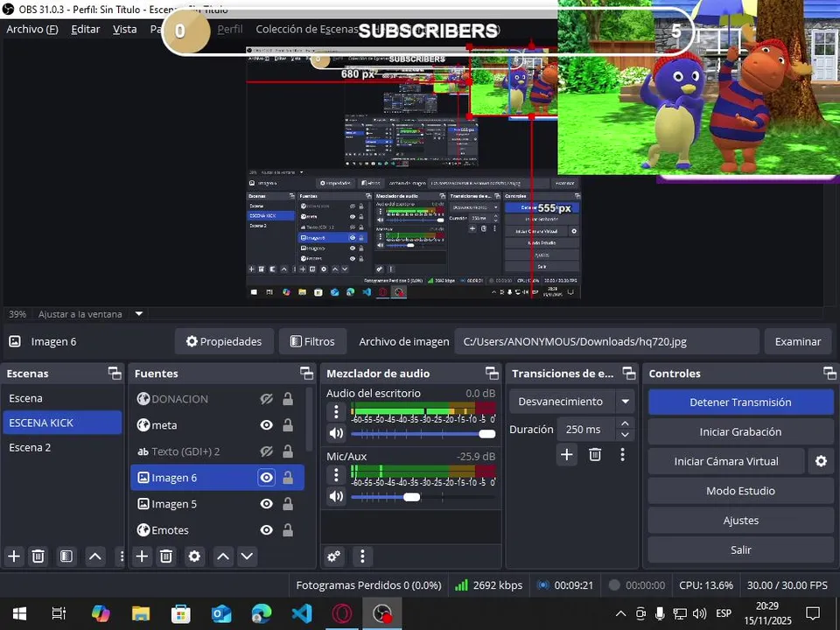Mute Audio del escritorio speaker icon
840x630 pixels.
(x=336, y=433)
